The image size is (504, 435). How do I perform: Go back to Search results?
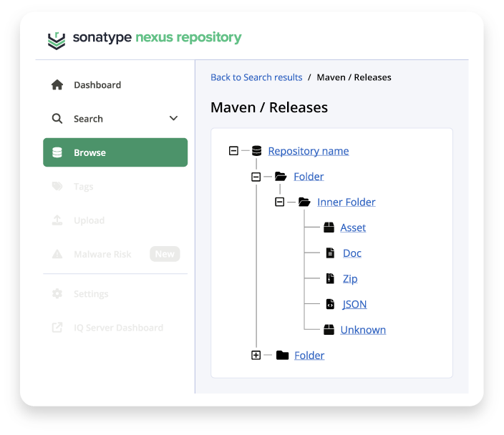pos(256,77)
